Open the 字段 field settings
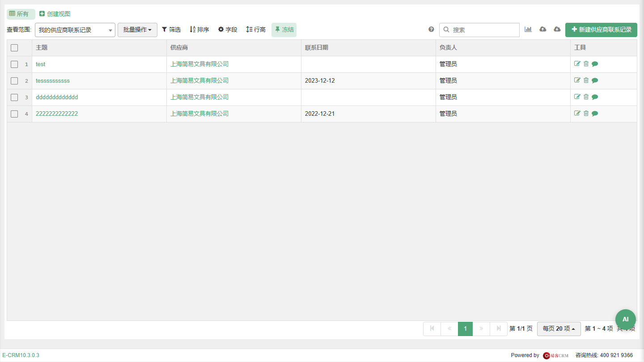Screen dimensions: 644x362 coord(228,29)
